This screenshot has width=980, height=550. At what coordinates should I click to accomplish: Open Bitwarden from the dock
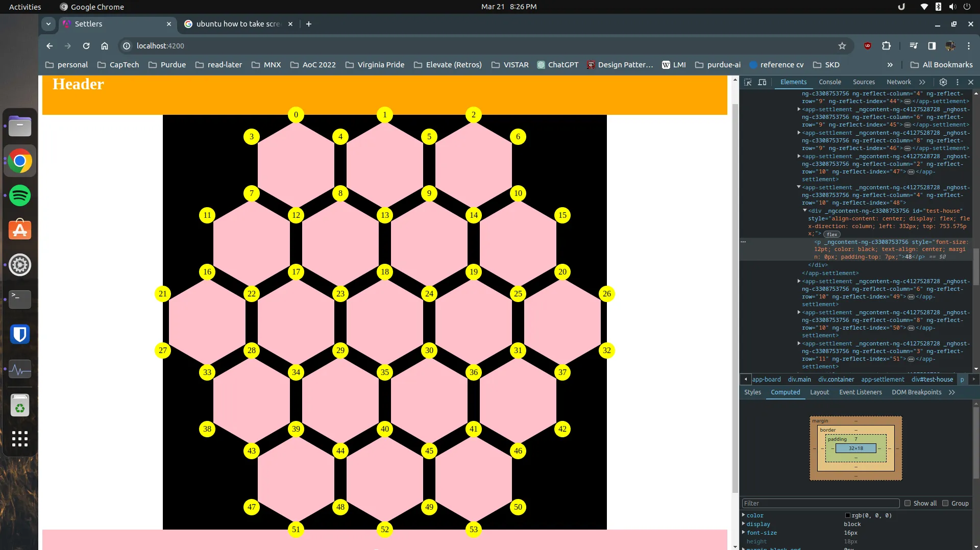point(20,334)
